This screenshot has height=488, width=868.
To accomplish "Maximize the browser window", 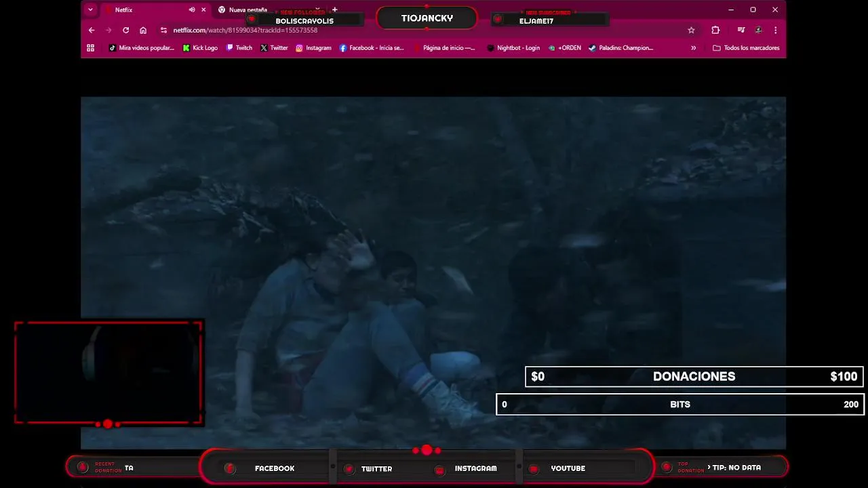I will pyautogui.click(x=753, y=9).
